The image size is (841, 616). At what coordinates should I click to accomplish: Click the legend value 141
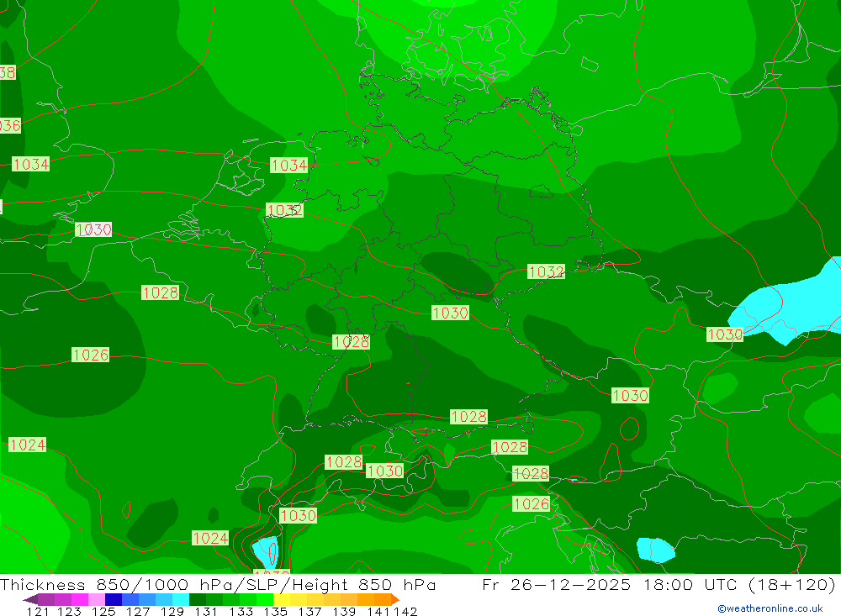tap(378, 611)
